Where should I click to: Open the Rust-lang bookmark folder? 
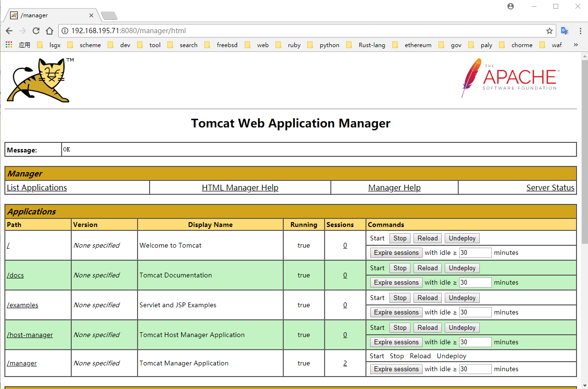point(366,45)
